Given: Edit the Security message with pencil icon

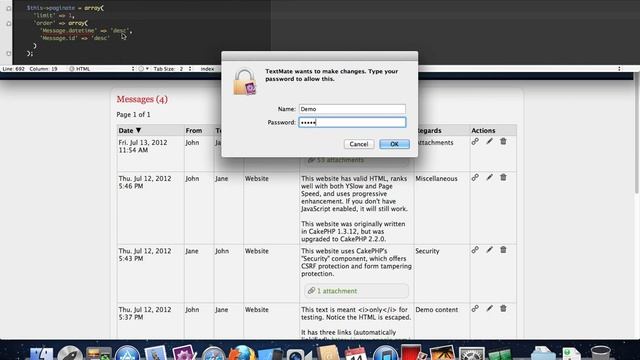Looking at the screenshot, I should pyautogui.click(x=489, y=249).
